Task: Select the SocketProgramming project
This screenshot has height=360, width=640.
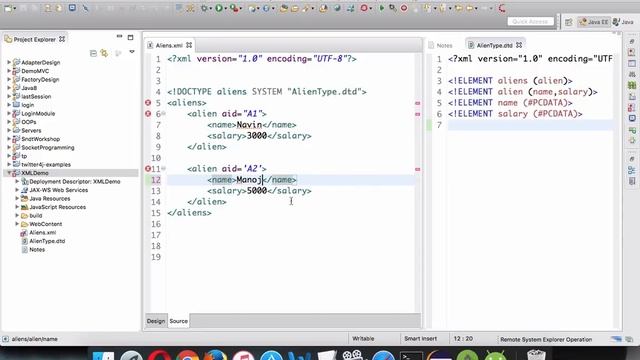Action: (x=48, y=147)
